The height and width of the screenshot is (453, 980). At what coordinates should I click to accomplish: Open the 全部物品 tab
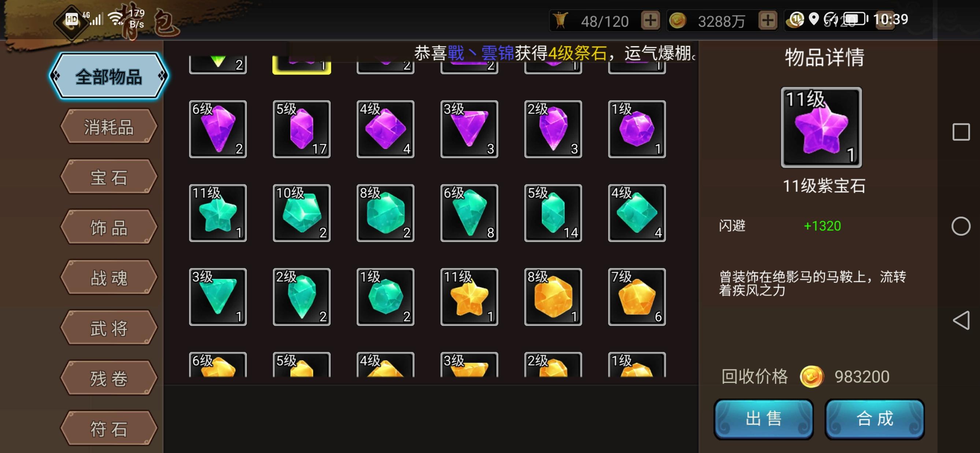tap(109, 76)
